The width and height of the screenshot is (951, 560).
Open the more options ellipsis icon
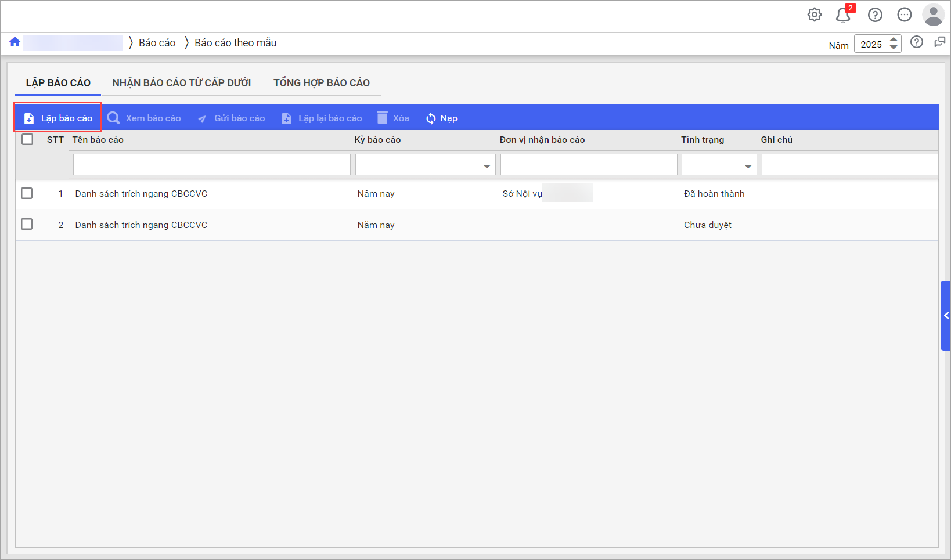tap(904, 15)
